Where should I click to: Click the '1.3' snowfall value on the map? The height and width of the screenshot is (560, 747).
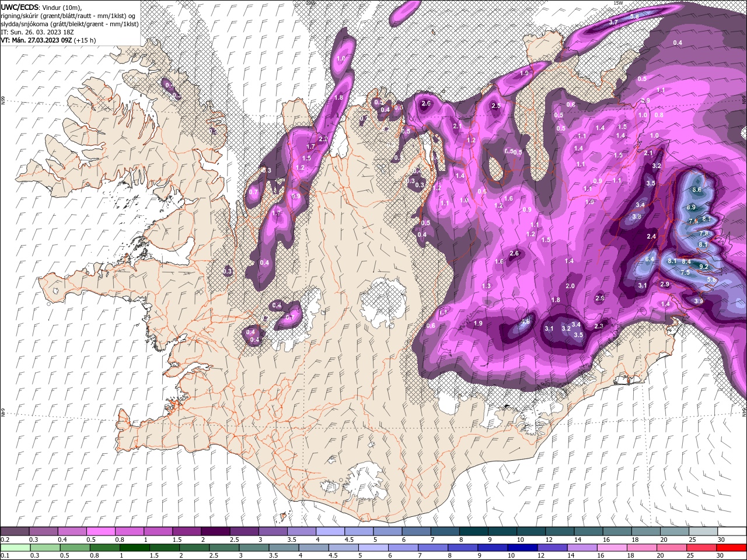(487, 286)
